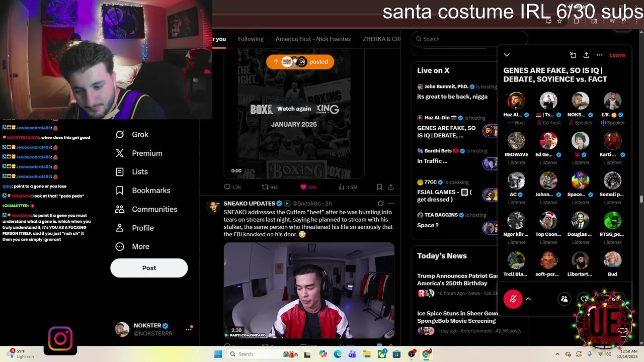This screenshot has width=644, height=362.
Task: Open NOKSTER account menu three dots
Action: coord(189,329)
